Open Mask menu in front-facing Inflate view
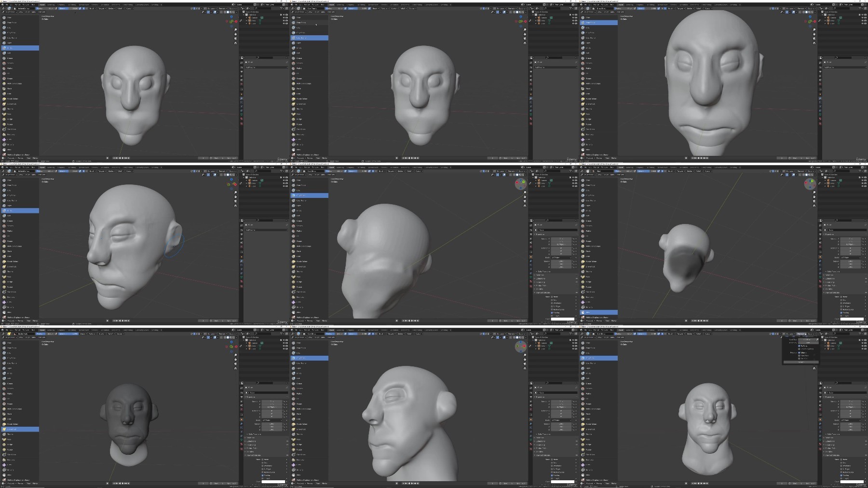 pos(33,12)
